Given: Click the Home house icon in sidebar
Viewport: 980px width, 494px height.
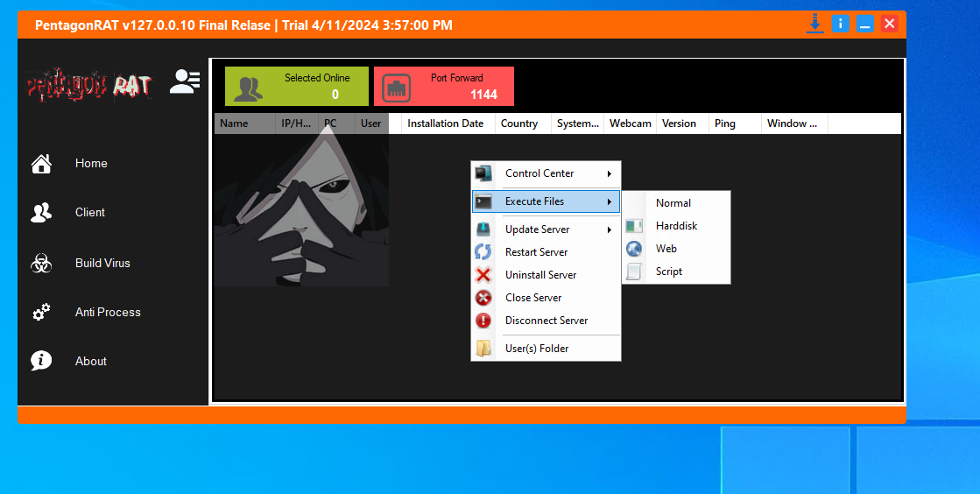Looking at the screenshot, I should 40,164.
